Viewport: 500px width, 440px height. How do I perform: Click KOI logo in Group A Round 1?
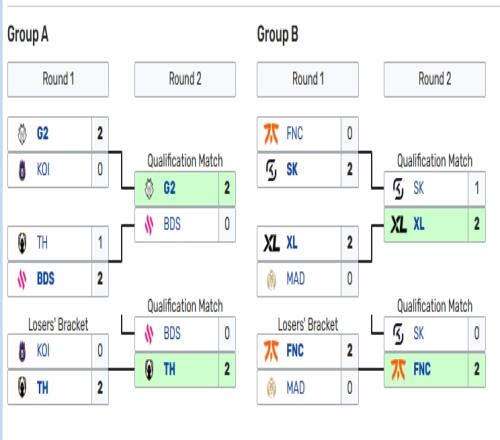click(22, 170)
